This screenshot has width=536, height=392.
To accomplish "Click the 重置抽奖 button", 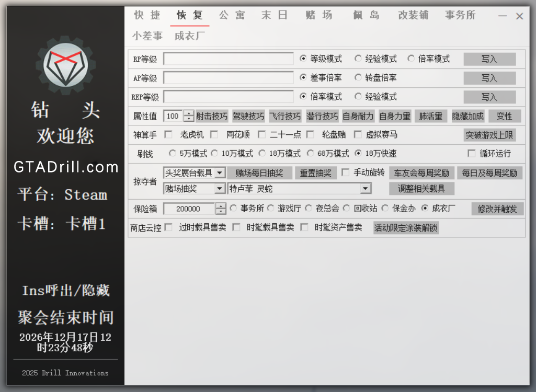I will point(315,173).
